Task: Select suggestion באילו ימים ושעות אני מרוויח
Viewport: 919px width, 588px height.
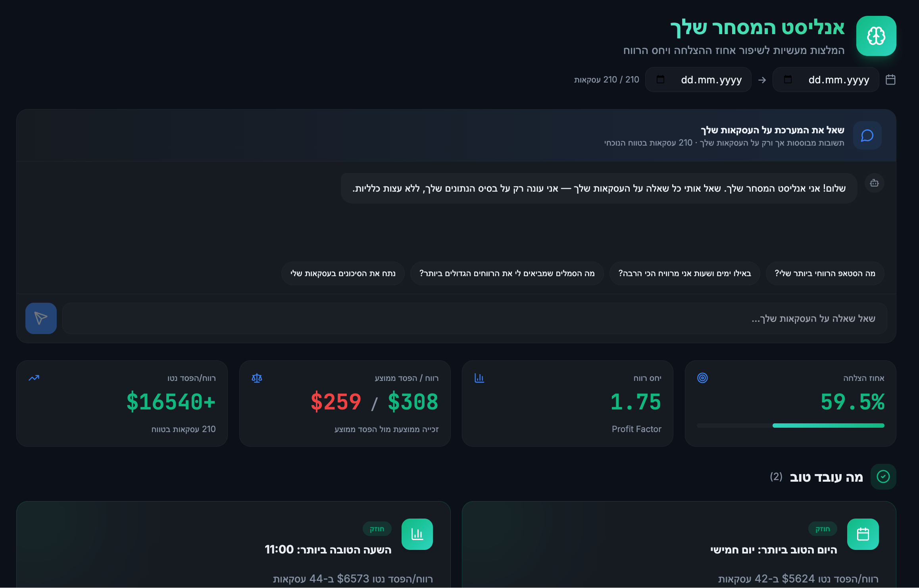Action: point(684,273)
